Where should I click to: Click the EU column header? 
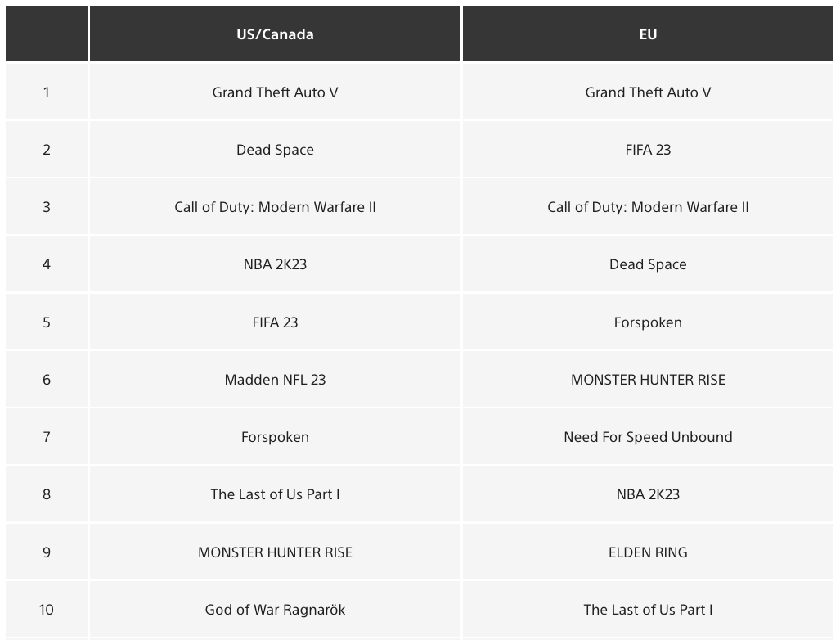pos(648,34)
